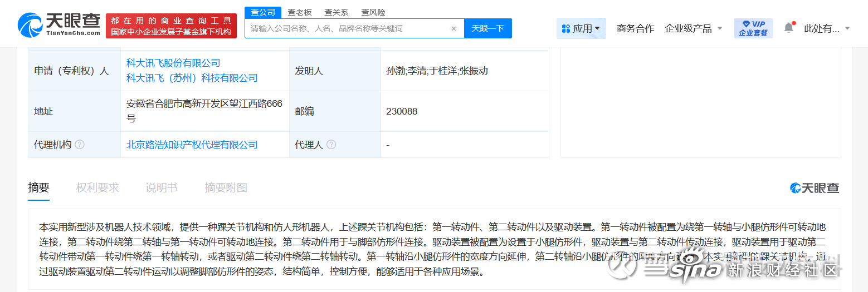This screenshot has width=868, height=292.
Task: Select the 查老板 search tab
Action: [x=300, y=12]
